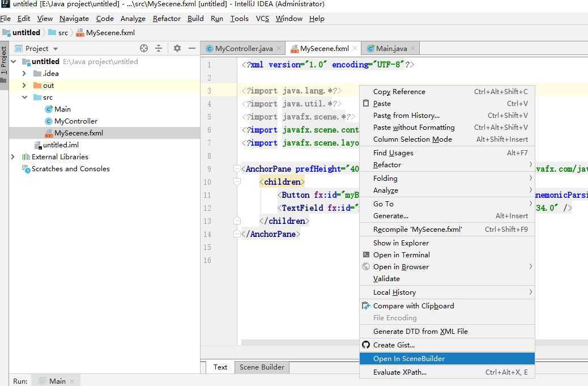Click the GitHub icon beside Create Gist
Screen dimensions: 588x386
[x=366, y=345]
